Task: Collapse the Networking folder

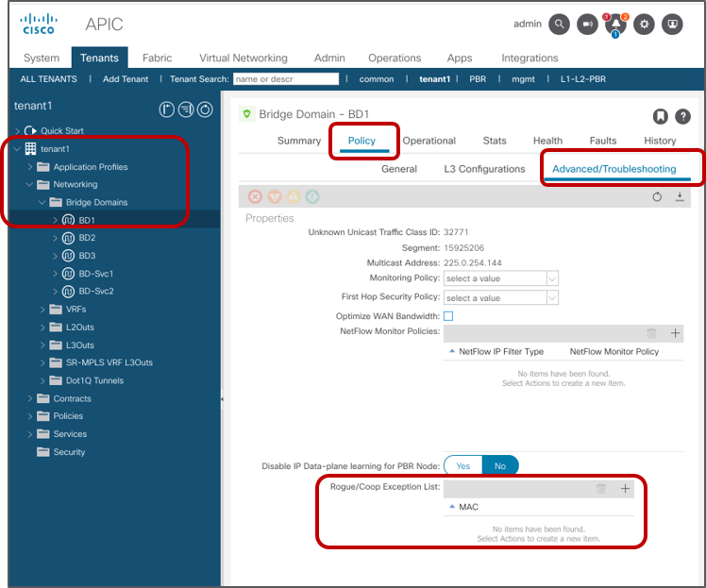Action: (x=29, y=184)
